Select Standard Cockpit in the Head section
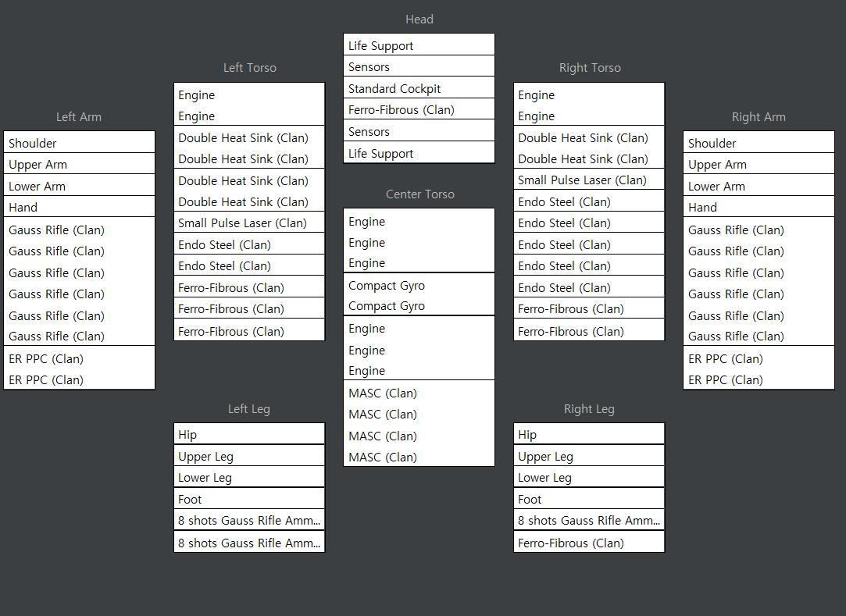The image size is (846, 616). click(x=419, y=88)
